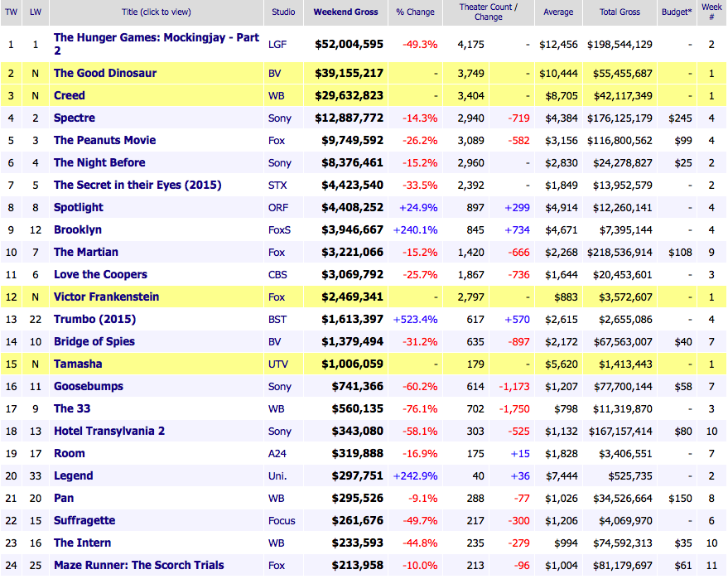Open ORF studio link in Spotlight row
Viewport: 728px width, 579px height.
click(278, 208)
